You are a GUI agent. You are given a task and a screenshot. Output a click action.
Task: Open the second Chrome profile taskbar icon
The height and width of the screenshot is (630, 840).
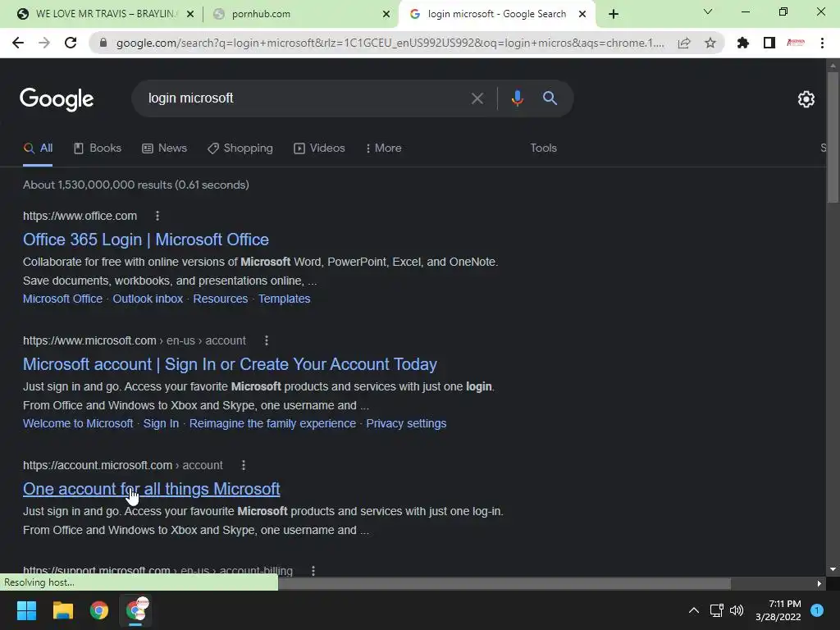click(x=136, y=609)
